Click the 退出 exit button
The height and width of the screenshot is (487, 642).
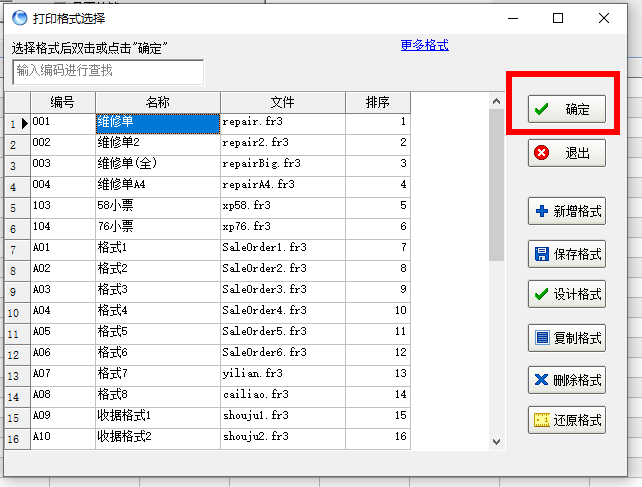(x=567, y=153)
